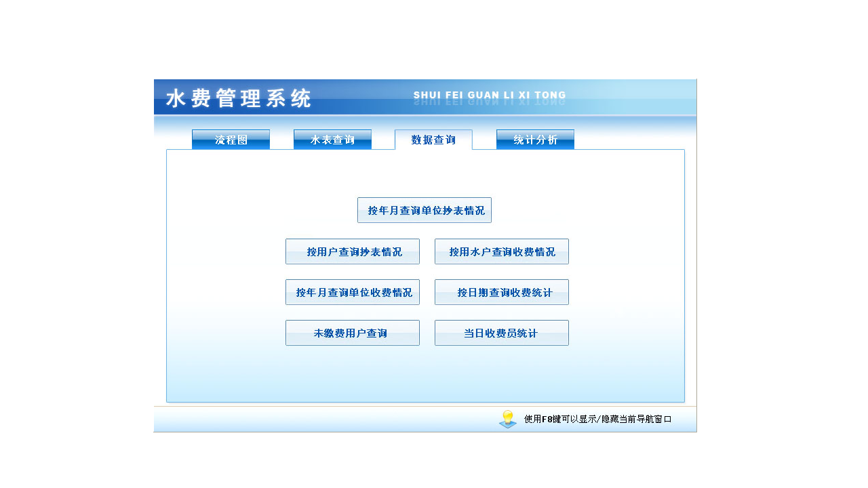This screenshot has height=488, width=868.
Task: Click the light bulb hint icon
Action: (507, 418)
